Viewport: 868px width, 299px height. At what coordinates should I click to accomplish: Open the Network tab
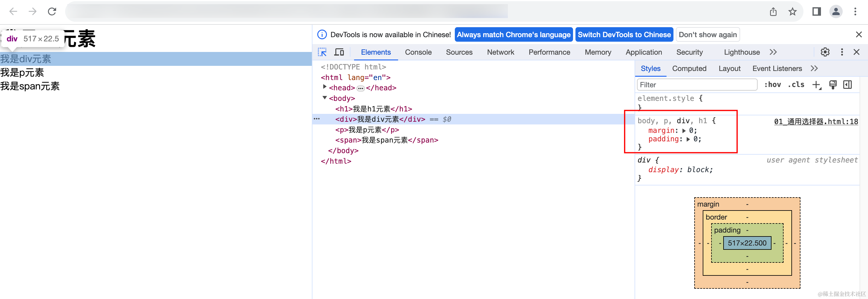pyautogui.click(x=500, y=52)
